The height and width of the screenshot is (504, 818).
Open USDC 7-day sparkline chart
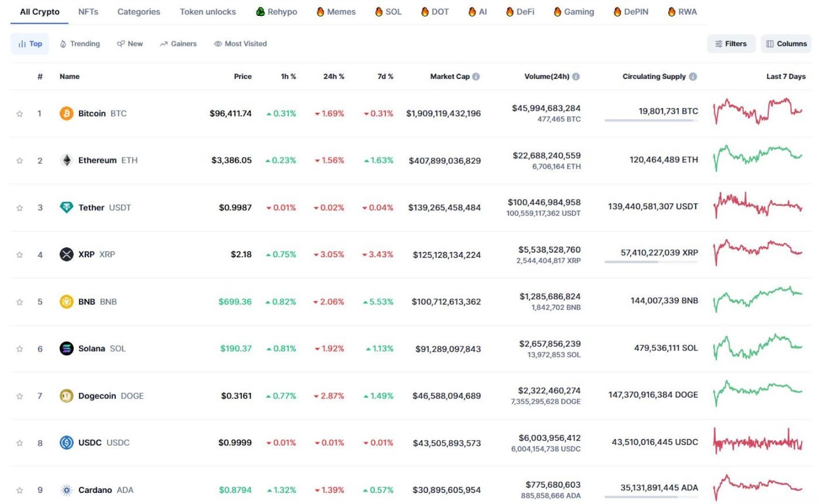click(758, 441)
